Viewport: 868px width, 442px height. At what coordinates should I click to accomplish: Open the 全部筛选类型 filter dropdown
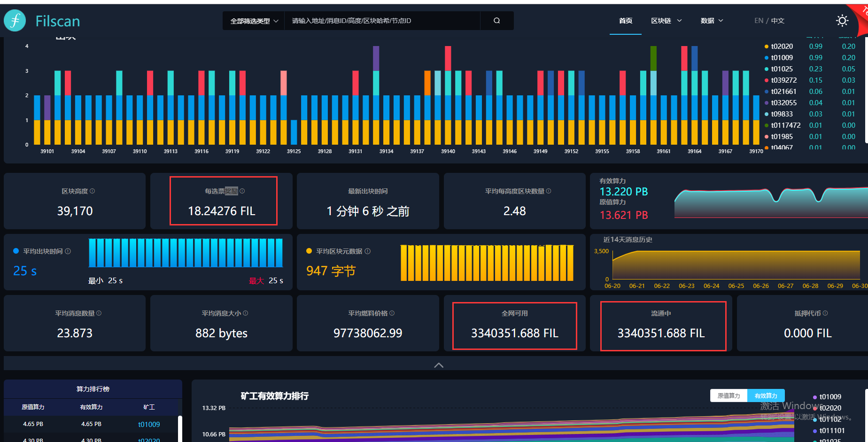[x=254, y=21]
